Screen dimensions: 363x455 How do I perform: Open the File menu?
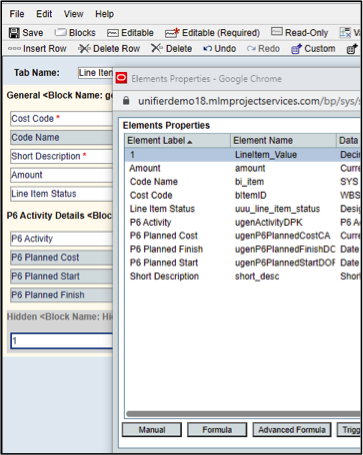pos(17,14)
